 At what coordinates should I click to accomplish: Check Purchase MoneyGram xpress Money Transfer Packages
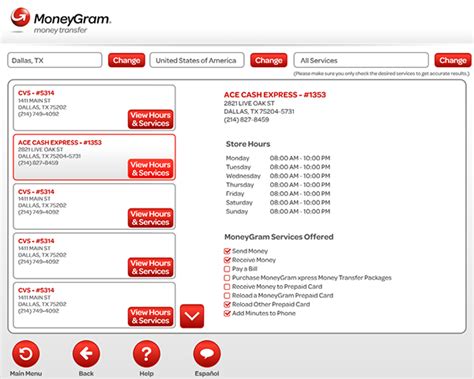pos(227,278)
